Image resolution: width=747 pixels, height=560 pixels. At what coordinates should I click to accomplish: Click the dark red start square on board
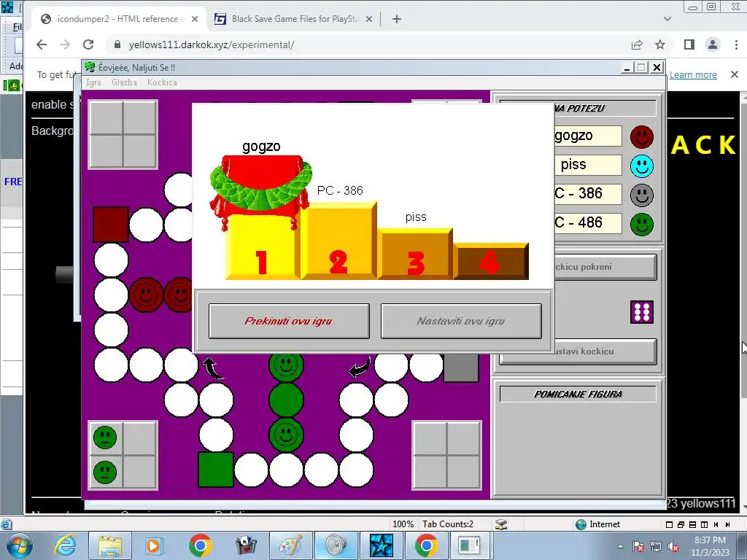point(111,225)
